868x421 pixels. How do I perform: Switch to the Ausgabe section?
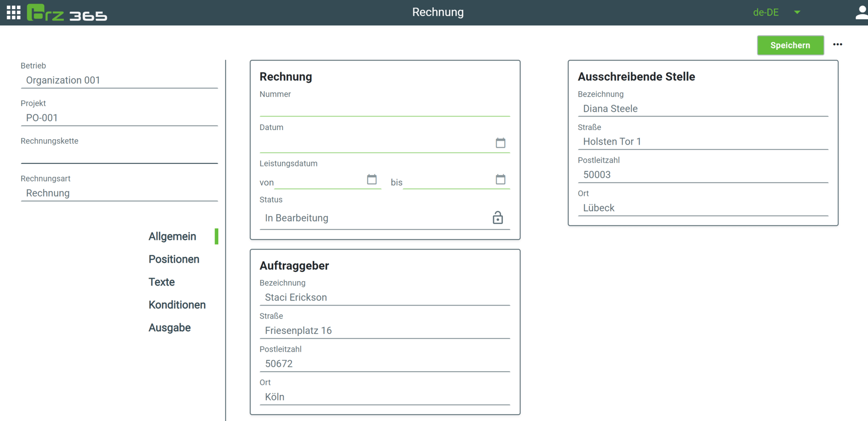pos(170,328)
